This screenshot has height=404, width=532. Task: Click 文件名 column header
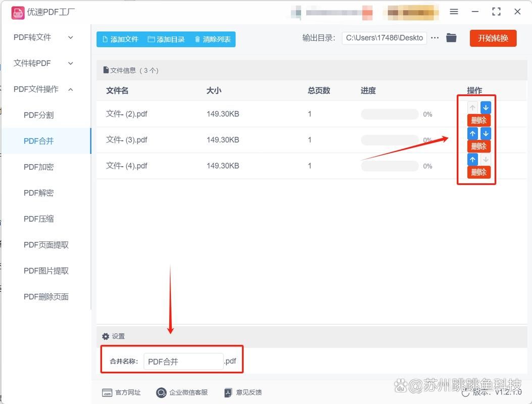point(117,90)
